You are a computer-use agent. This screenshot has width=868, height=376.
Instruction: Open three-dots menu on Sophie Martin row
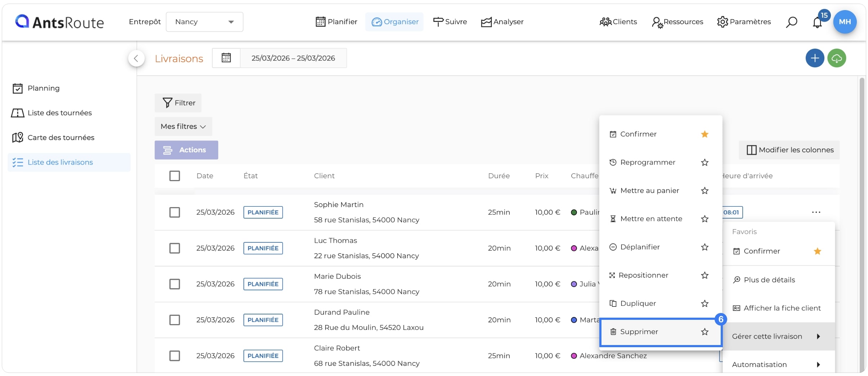click(x=816, y=212)
